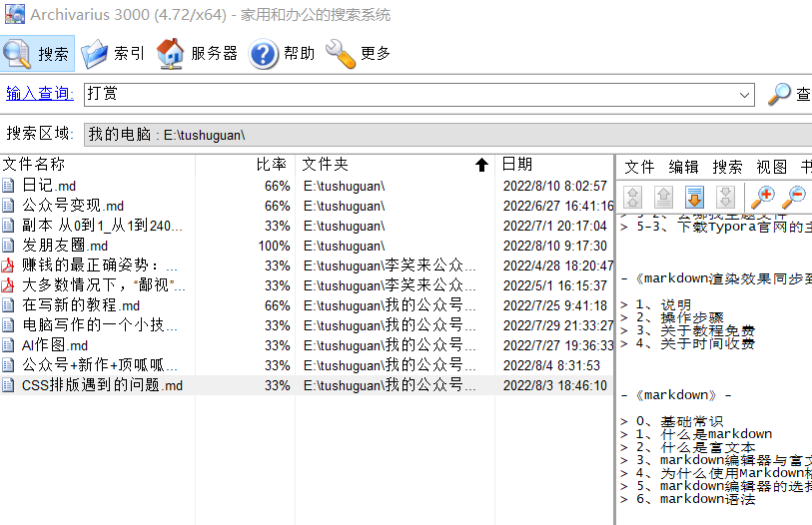Select the file 公众号+新作+顶呱呱...

click(100, 365)
